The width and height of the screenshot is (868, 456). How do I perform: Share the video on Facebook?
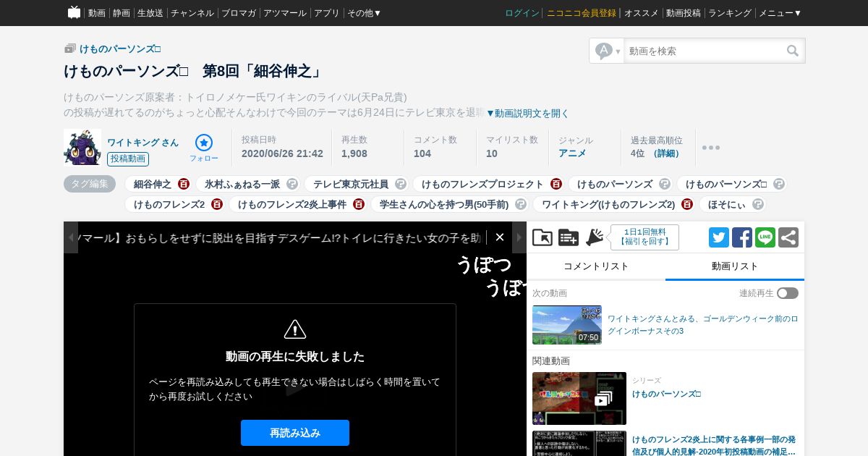[742, 237]
